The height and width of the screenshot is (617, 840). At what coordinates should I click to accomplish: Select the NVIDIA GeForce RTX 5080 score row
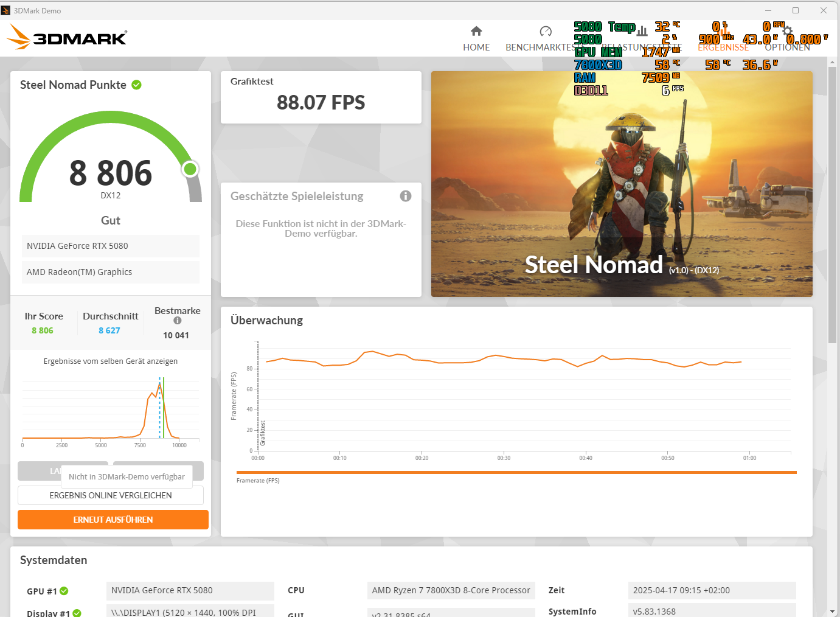click(x=111, y=246)
